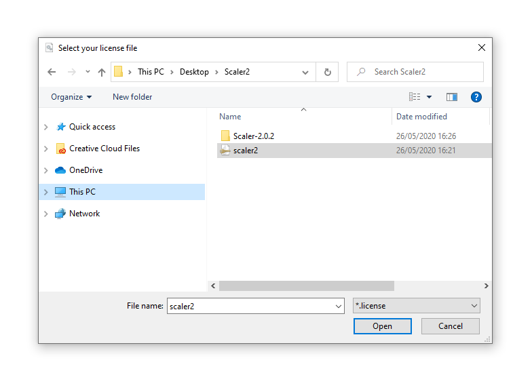Change your view icon button
Image resolution: width=532 pixels, height=392 pixels.
(414, 97)
